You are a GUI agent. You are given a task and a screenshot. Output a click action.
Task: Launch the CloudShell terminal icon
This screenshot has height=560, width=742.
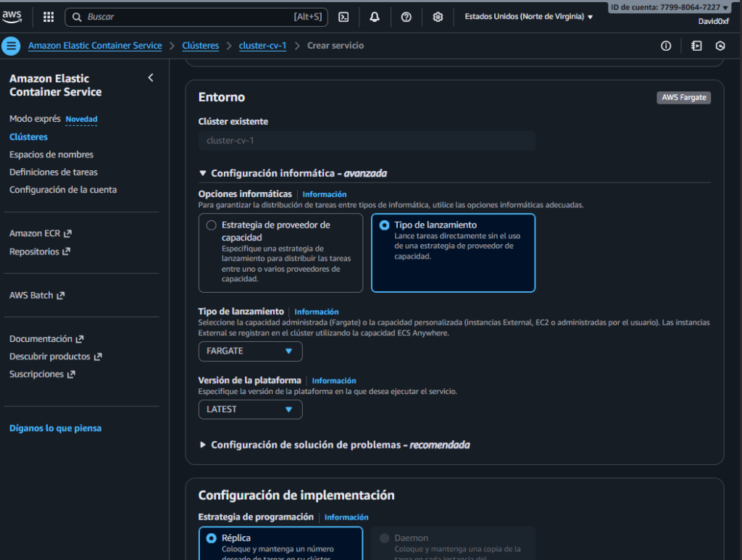343,17
